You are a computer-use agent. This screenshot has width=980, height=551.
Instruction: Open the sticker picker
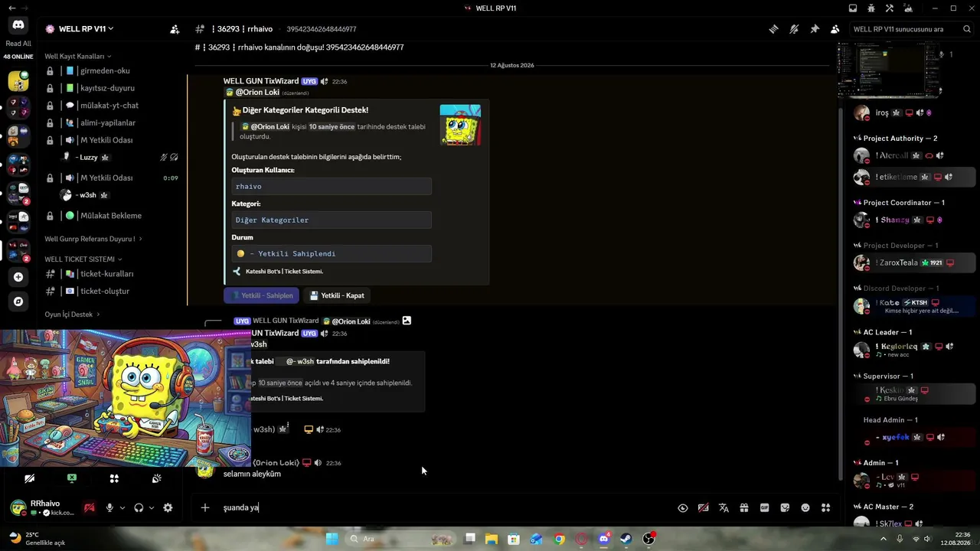[785, 507]
